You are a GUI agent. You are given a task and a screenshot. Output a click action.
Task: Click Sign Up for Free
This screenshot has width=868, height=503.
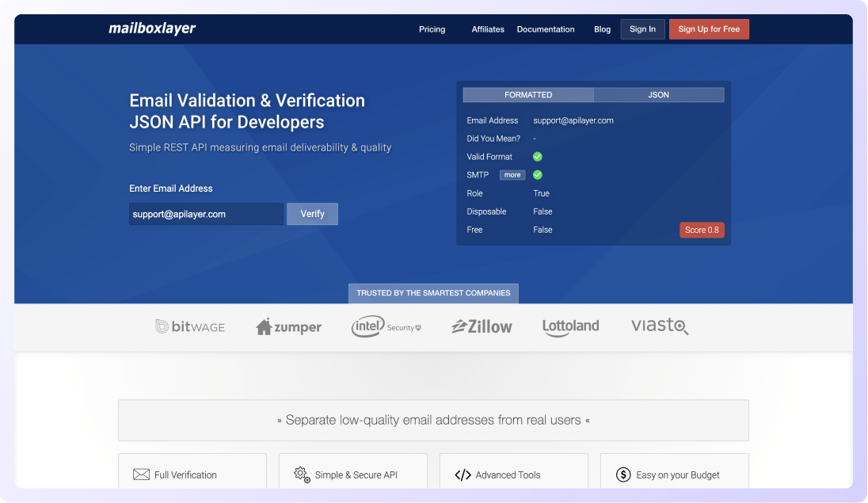coord(709,29)
